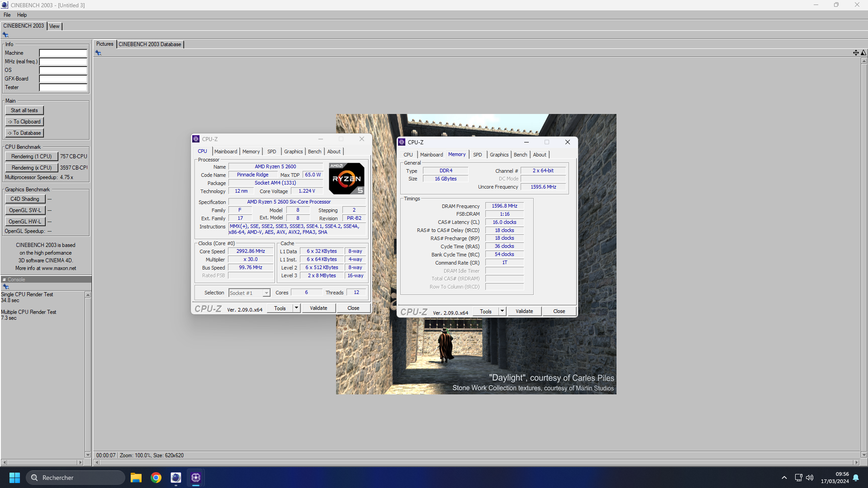868x488 pixels.
Task: Click Start all tests button
Action: (24, 110)
